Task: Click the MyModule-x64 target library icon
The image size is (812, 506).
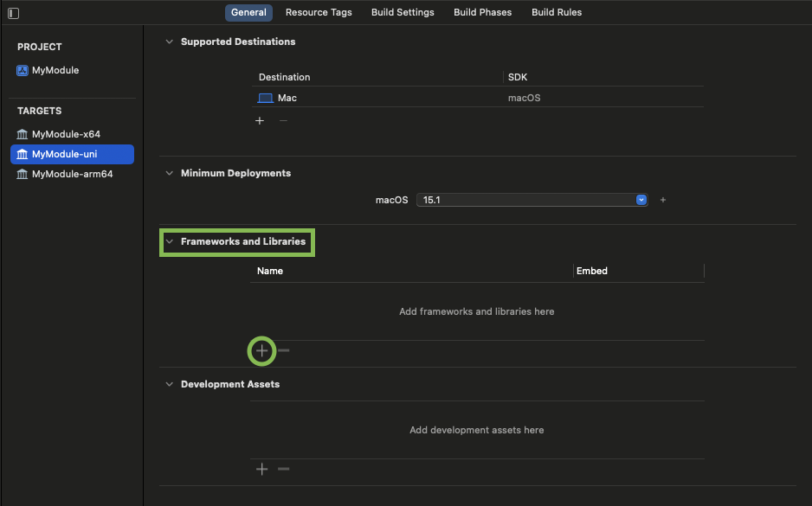Action: pyautogui.click(x=23, y=135)
